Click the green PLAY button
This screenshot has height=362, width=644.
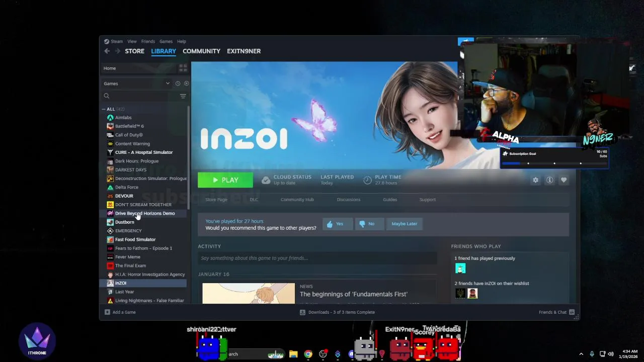tap(225, 180)
